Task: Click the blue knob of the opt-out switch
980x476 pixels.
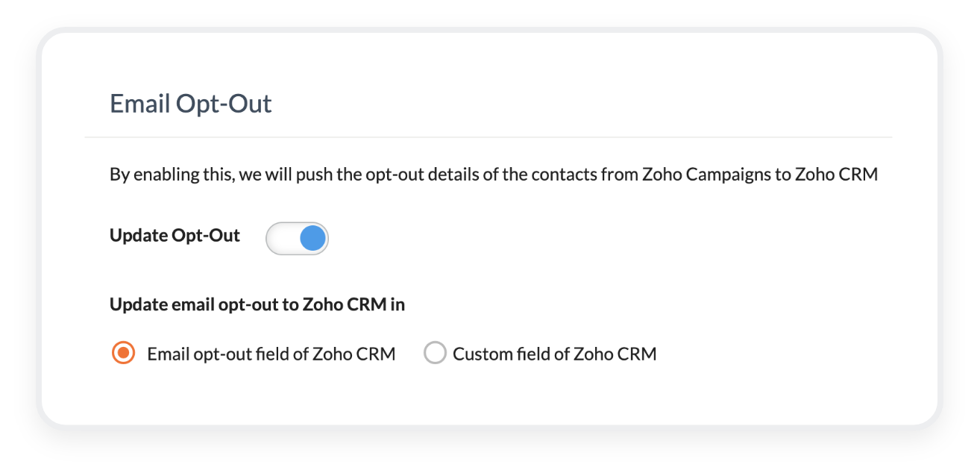Action: tap(312, 239)
